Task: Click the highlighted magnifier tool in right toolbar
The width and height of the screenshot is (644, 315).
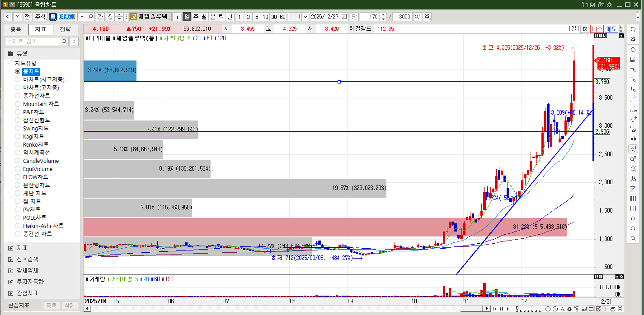Action: pyautogui.click(x=633, y=149)
